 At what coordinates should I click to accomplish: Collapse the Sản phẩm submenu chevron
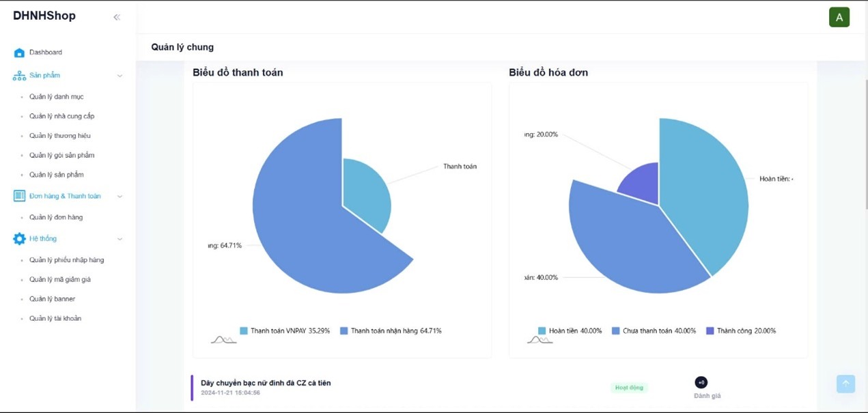point(120,76)
